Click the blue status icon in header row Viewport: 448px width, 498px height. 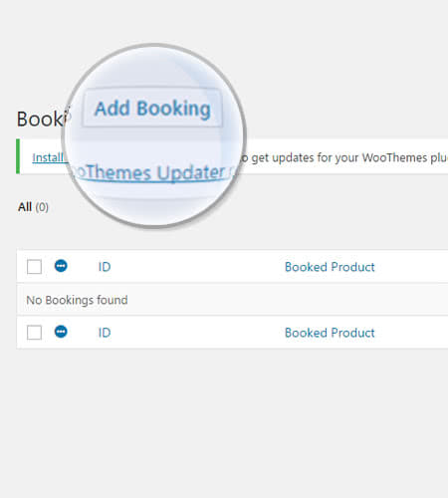click(61, 266)
